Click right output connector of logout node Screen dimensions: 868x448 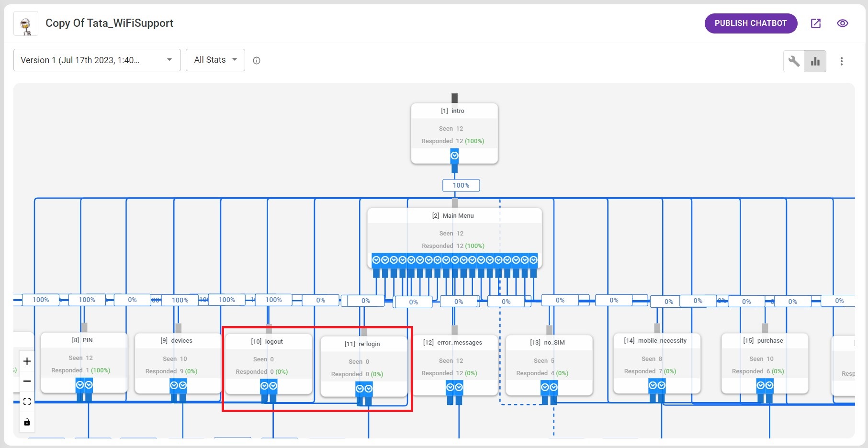[273, 386]
